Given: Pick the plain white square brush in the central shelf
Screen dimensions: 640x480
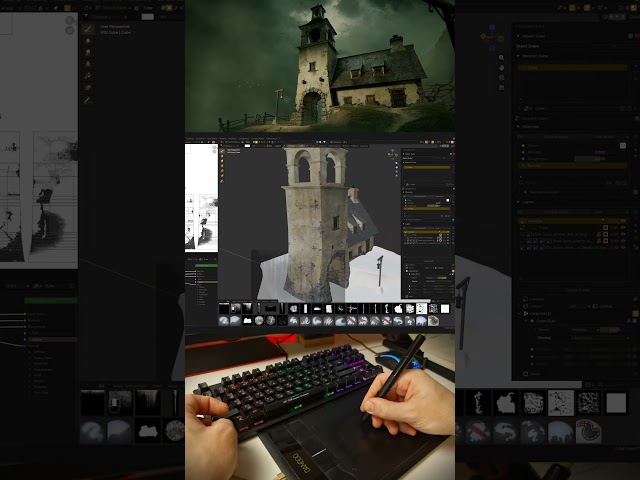Looking at the screenshot, I should (x=445, y=309).
